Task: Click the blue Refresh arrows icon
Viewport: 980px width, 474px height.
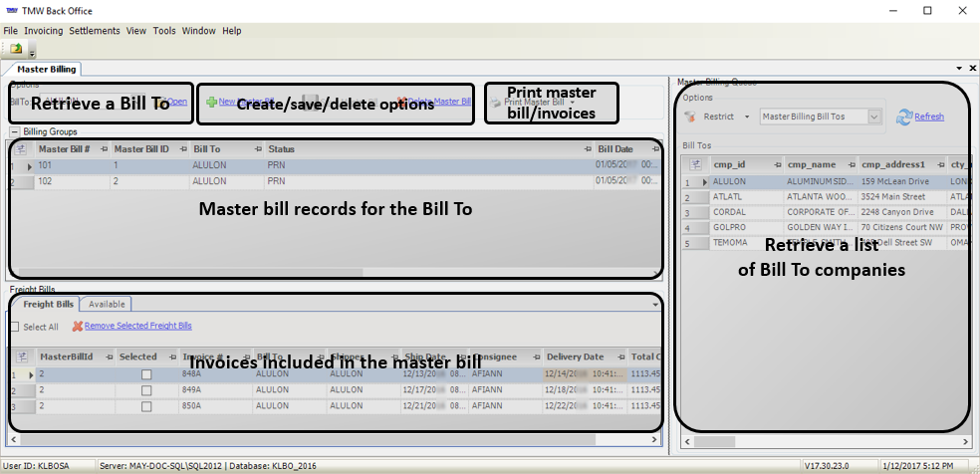Action: coord(904,117)
